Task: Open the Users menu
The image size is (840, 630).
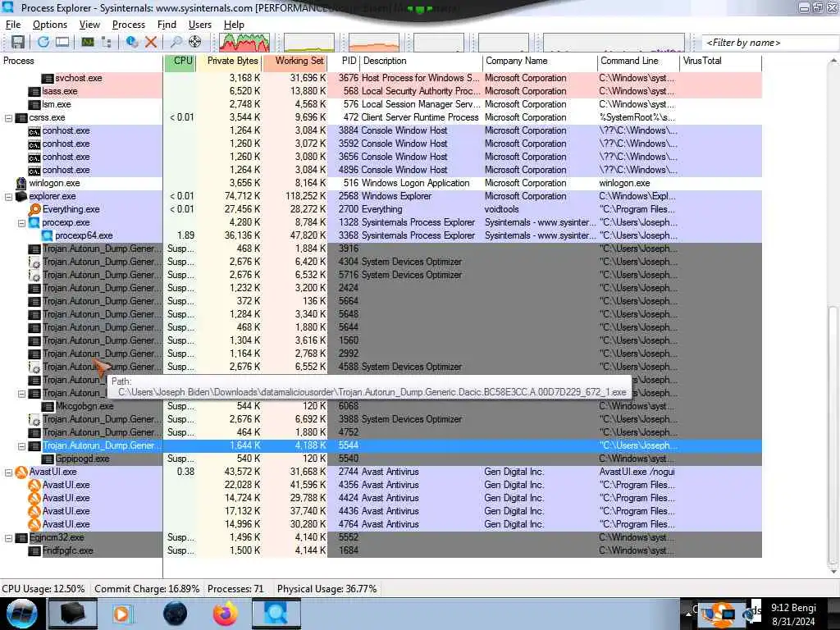Action: [x=200, y=25]
